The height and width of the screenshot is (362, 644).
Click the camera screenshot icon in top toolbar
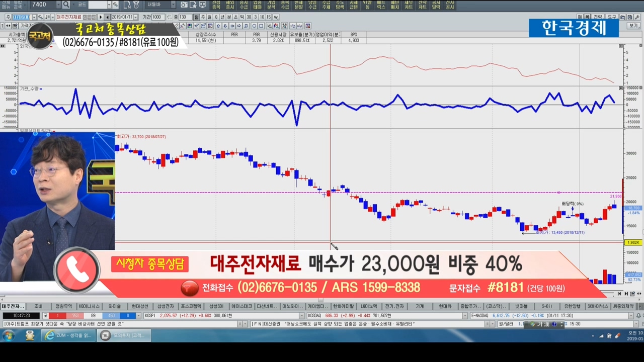click(x=184, y=5)
